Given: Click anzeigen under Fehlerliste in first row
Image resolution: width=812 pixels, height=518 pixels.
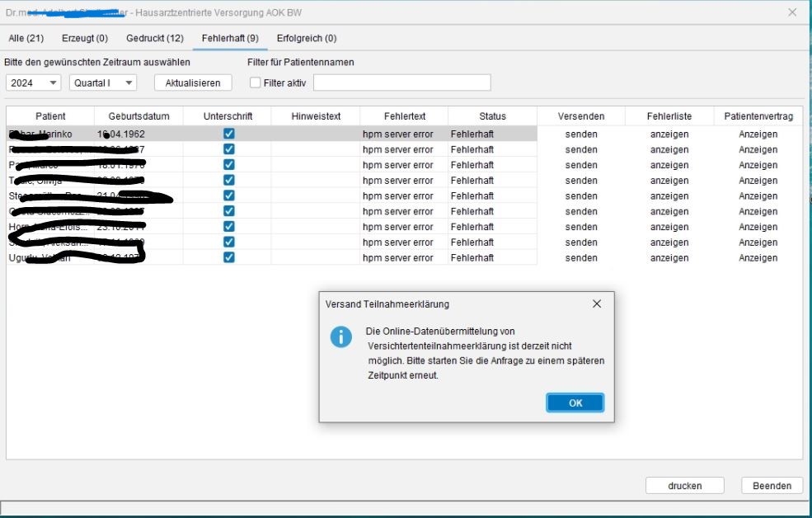Looking at the screenshot, I should pos(669,134).
